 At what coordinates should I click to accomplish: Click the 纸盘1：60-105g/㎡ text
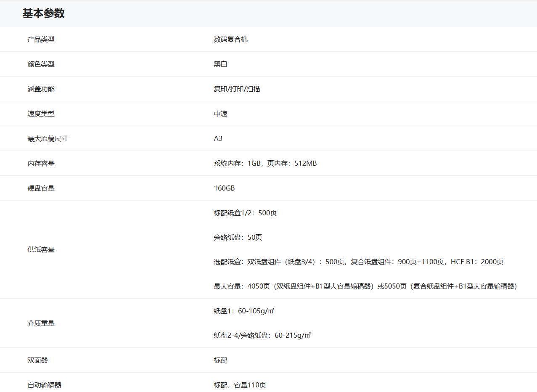coord(244,311)
